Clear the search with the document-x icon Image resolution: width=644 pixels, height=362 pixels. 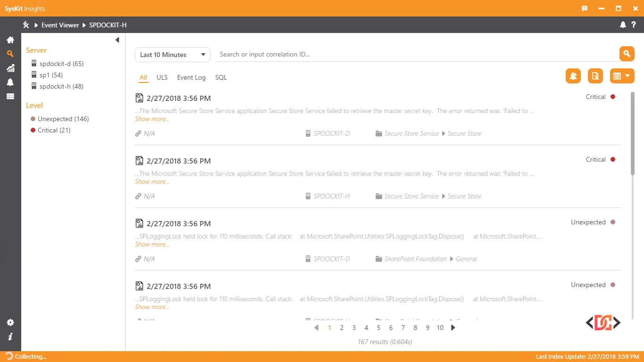pos(595,75)
